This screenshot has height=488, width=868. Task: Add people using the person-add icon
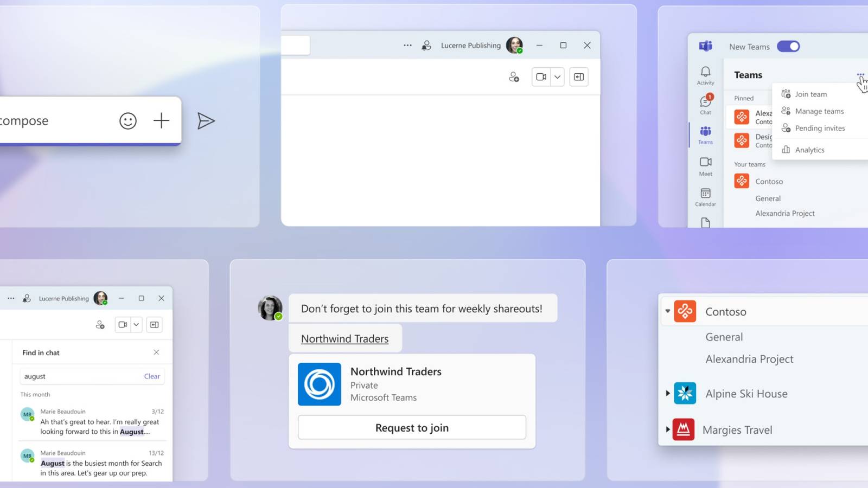pos(513,76)
